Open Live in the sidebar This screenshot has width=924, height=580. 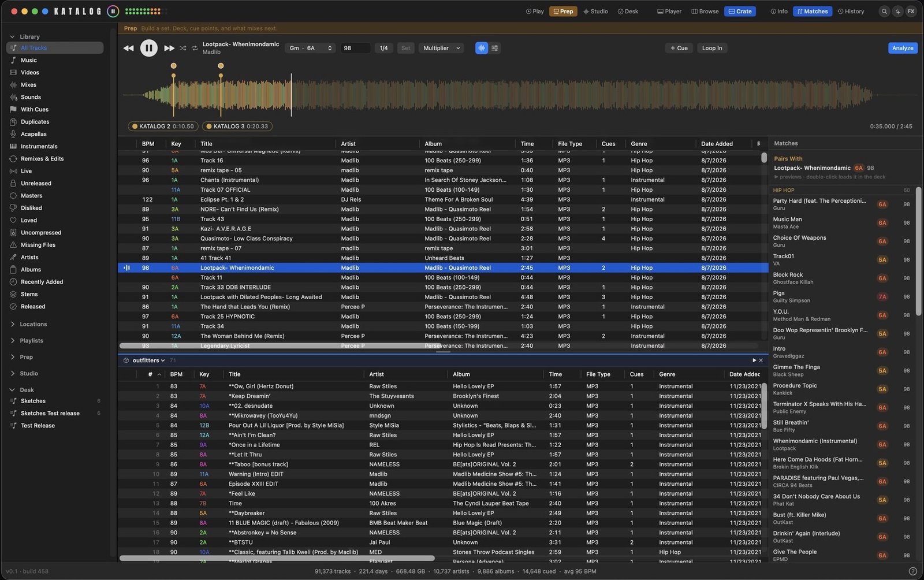point(55,171)
